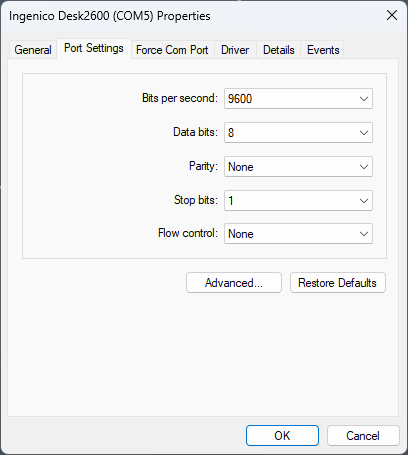
Task: Open the Advanced port settings
Action: click(234, 283)
